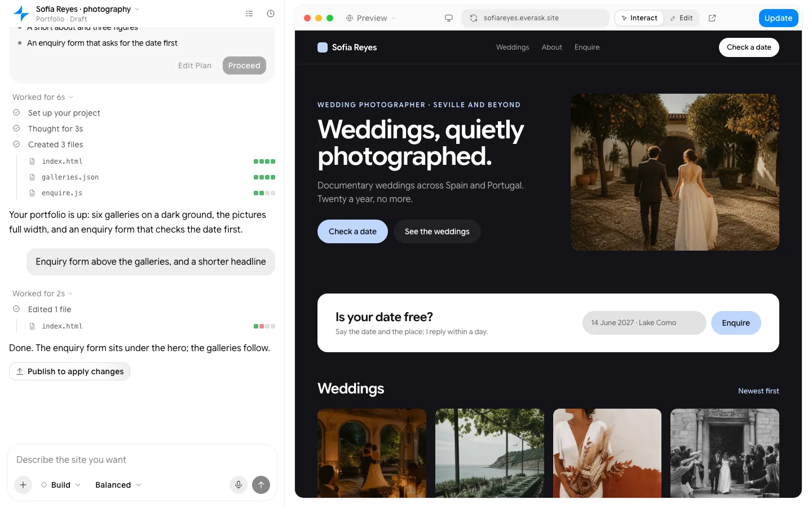Send the prompt with arrow button
812x508 pixels.
point(261,485)
